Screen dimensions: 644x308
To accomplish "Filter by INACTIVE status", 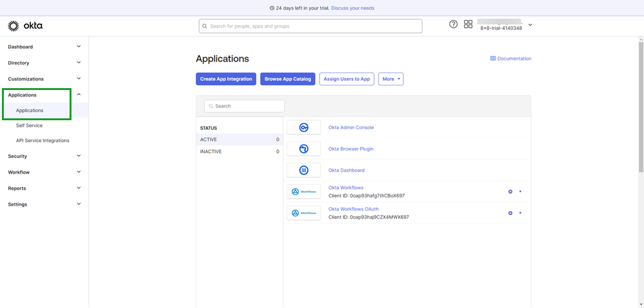I will coord(240,151).
